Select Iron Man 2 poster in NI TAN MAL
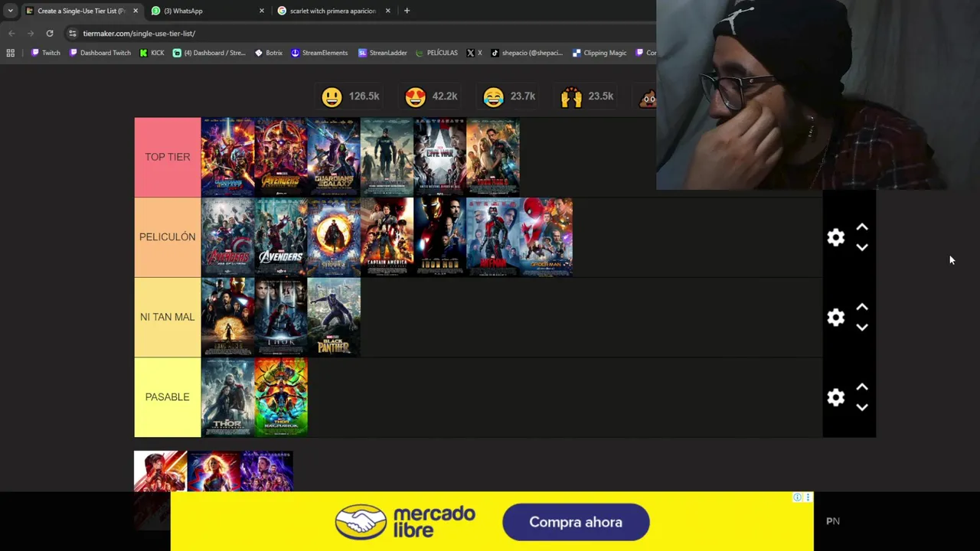 (227, 317)
